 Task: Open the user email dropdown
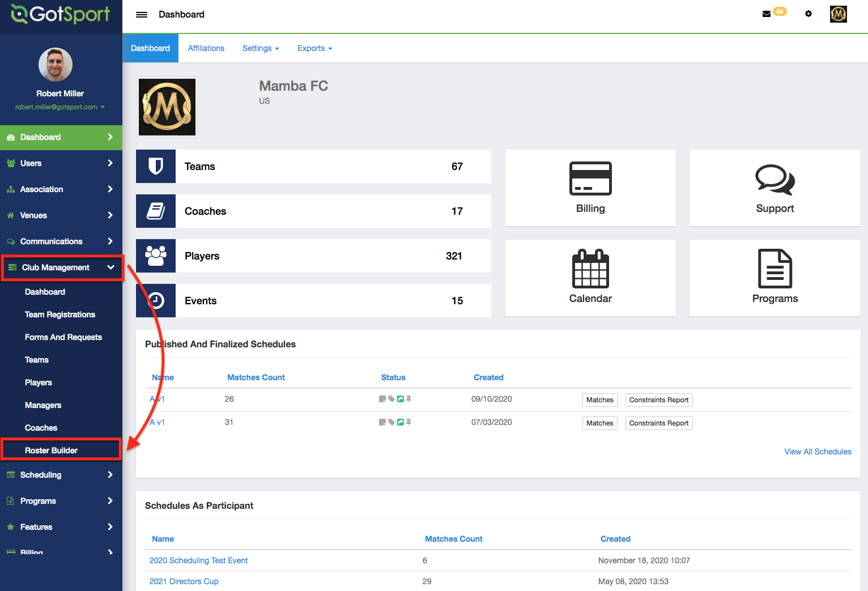click(60, 107)
